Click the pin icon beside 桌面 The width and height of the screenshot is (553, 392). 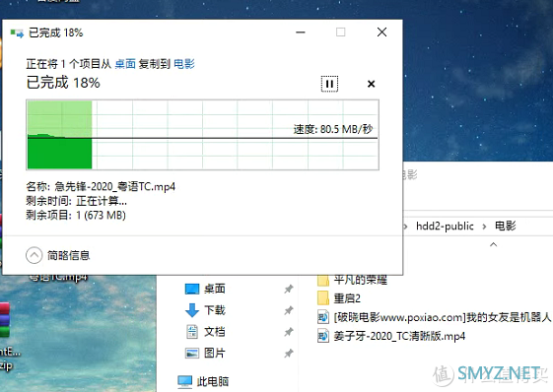coord(289,289)
